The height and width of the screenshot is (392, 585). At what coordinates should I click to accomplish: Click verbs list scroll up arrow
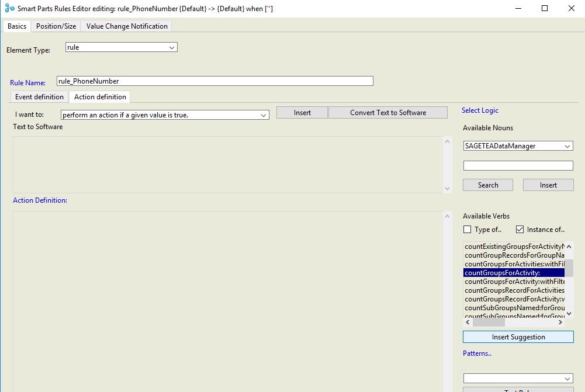569,247
